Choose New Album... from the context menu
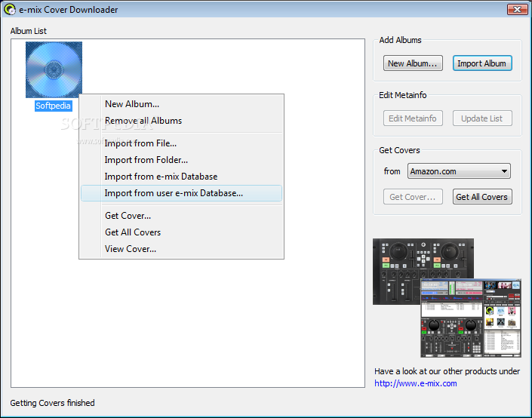532x418 pixels. [x=181, y=104]
